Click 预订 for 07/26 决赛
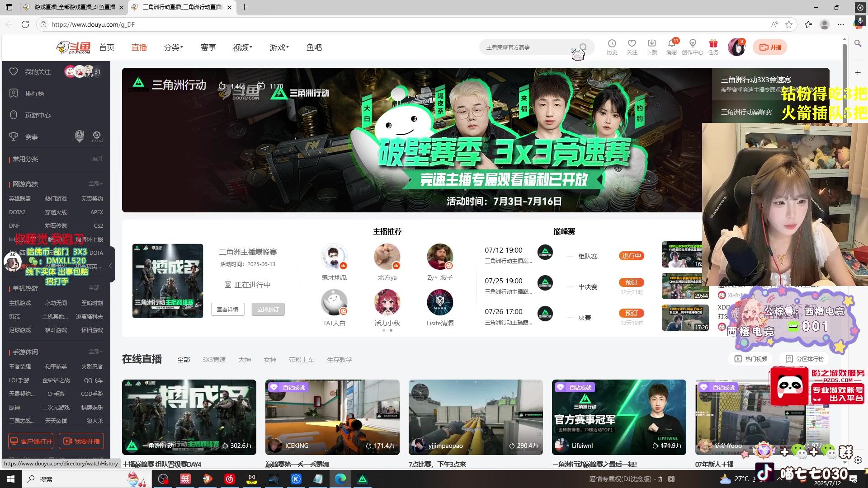868x488 pixels. 632,313
